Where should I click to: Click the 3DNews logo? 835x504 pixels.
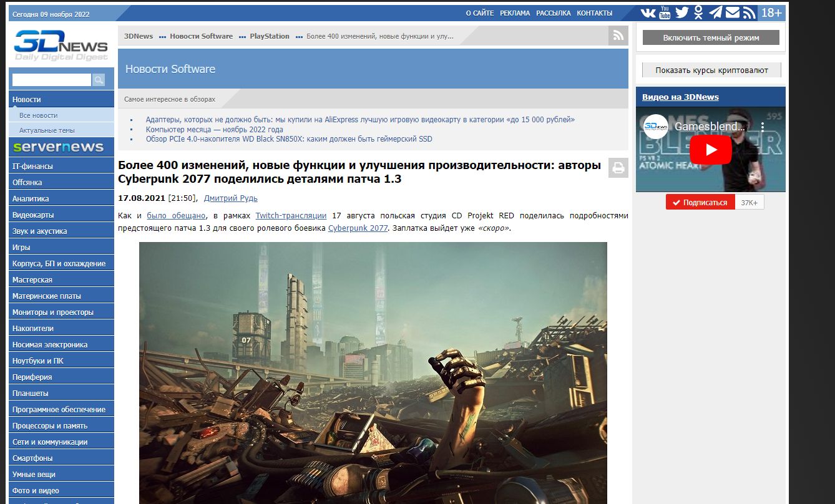pyautogui.click(x=61, y=45)
